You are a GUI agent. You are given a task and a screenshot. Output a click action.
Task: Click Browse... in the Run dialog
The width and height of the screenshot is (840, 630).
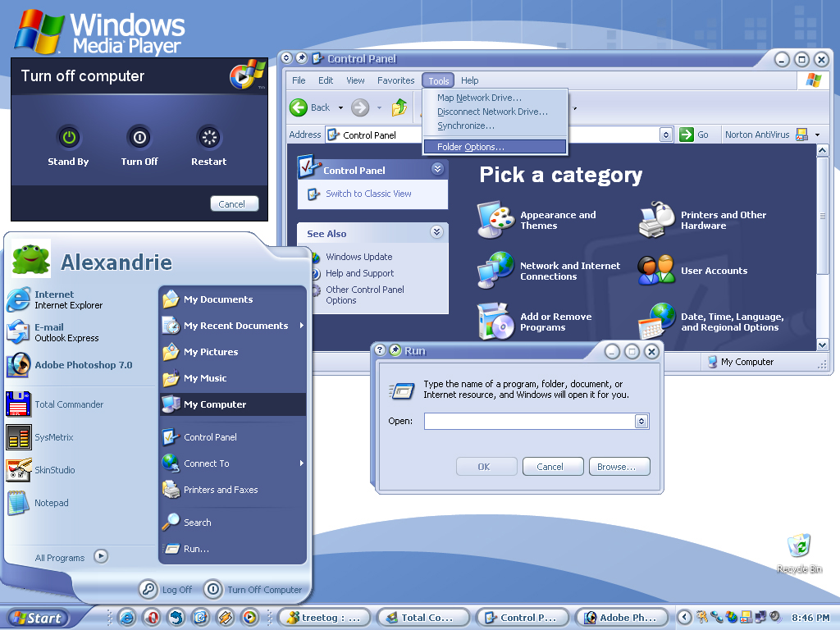coord(619,466)
